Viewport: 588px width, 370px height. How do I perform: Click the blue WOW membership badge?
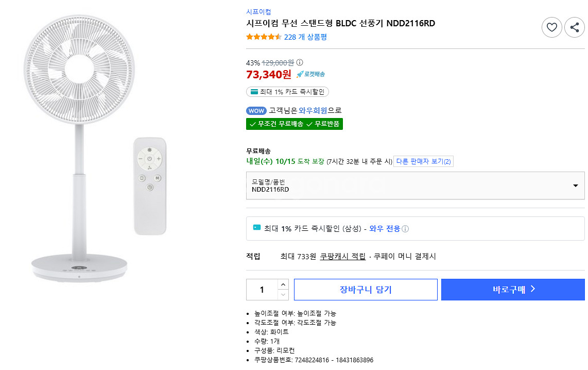pos(256,110)
